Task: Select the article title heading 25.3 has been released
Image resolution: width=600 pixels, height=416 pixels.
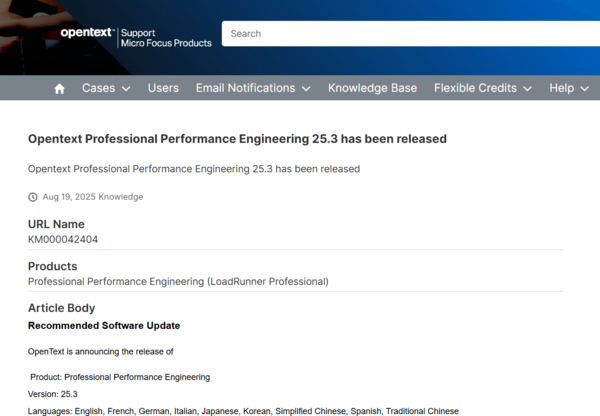Action: [x=237, y=139]
